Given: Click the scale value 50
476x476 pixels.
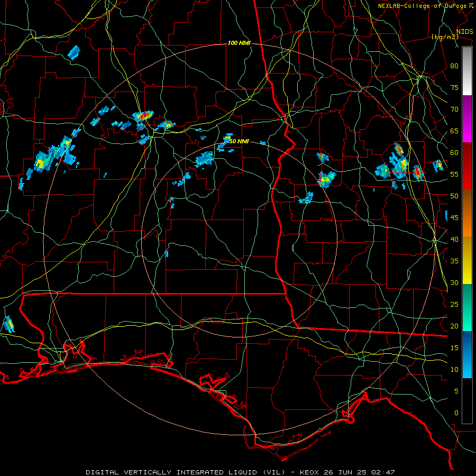Looking at the screenshot, I should point(454,196).
